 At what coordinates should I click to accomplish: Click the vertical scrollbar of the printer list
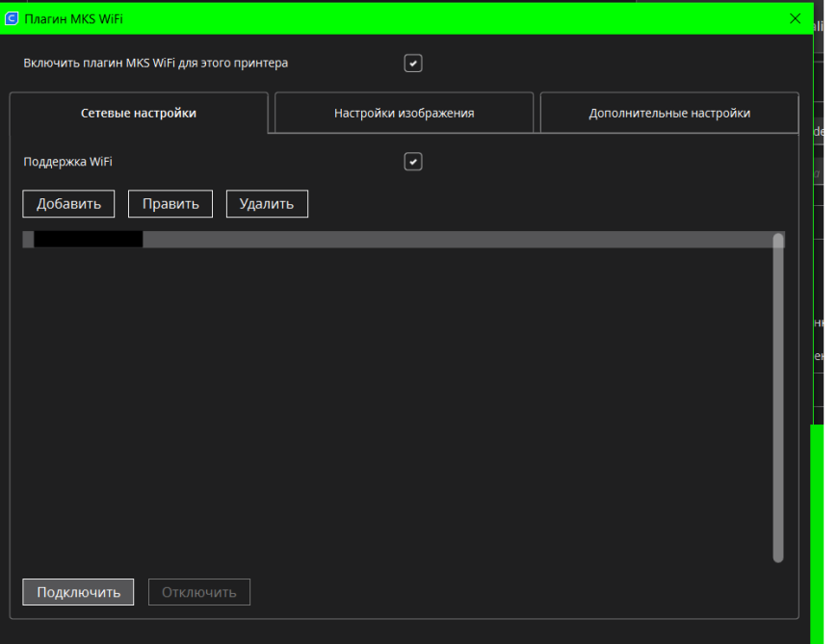(777, 404)
